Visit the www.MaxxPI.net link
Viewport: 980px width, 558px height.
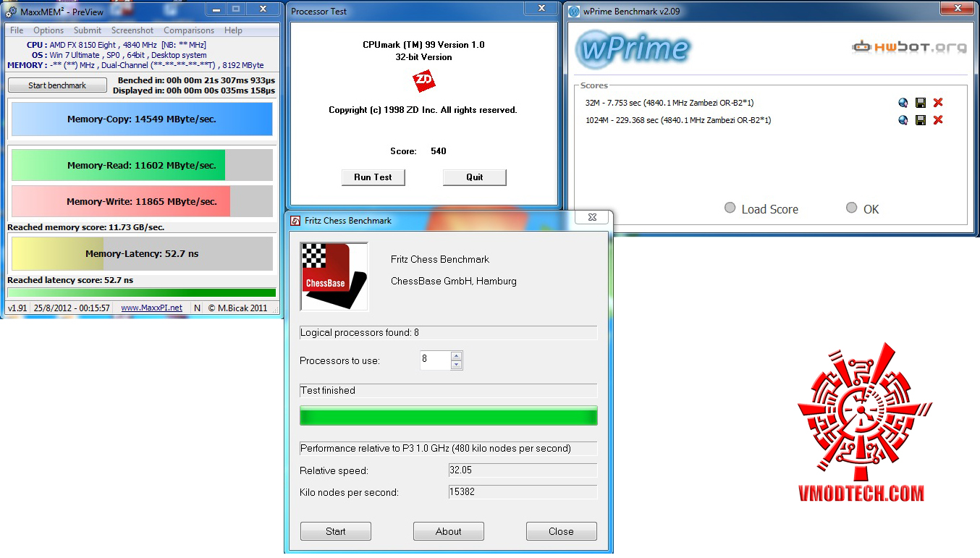tap(152, 308)
